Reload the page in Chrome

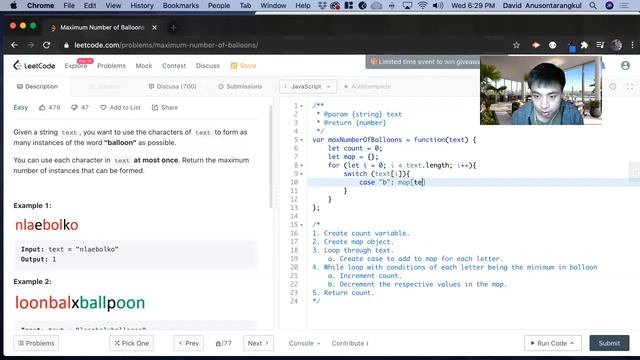tap(47, 45)
